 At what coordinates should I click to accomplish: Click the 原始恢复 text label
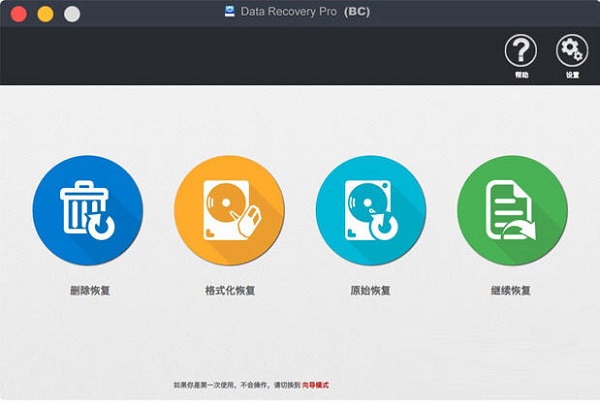click(370, 290)
